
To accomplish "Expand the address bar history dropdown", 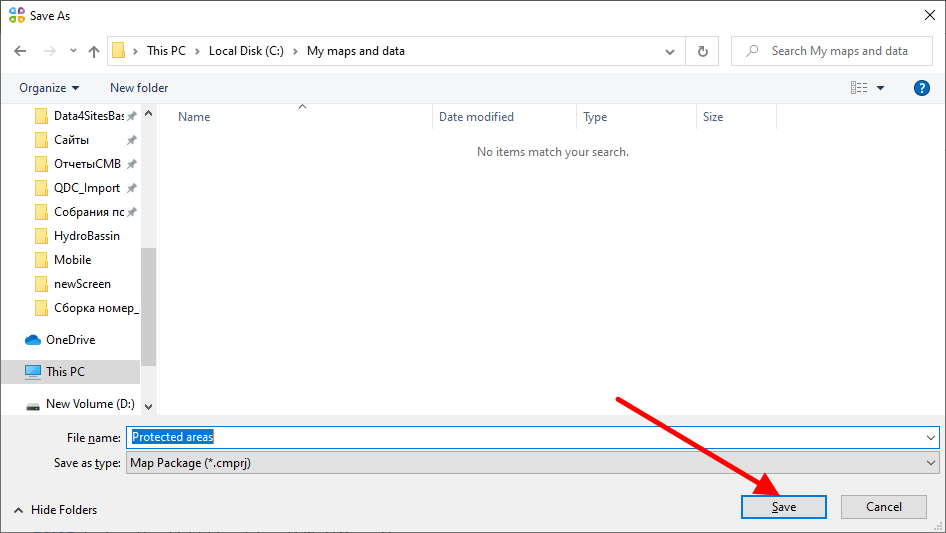I will (670, 51).
